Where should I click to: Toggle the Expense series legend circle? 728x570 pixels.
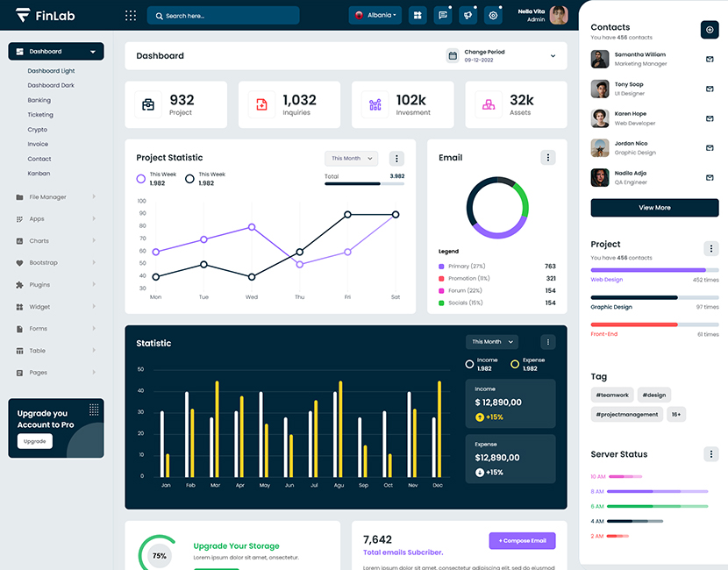[515, 364]
